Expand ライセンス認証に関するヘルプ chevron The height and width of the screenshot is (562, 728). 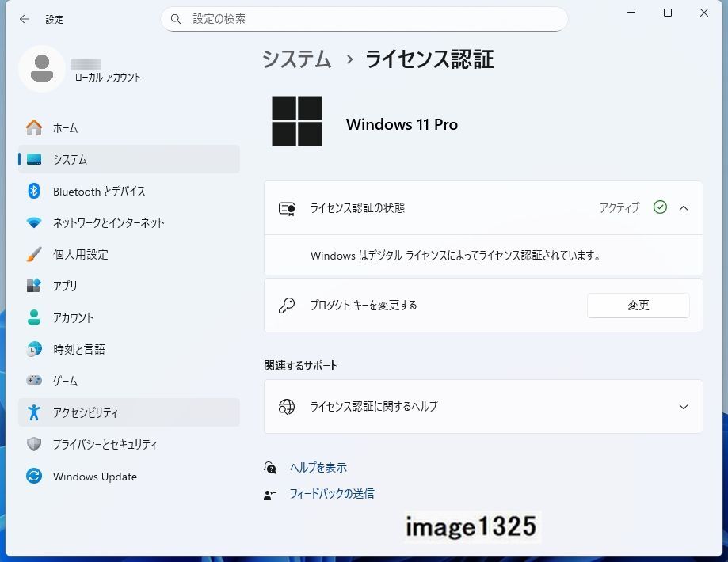(684, 407)
